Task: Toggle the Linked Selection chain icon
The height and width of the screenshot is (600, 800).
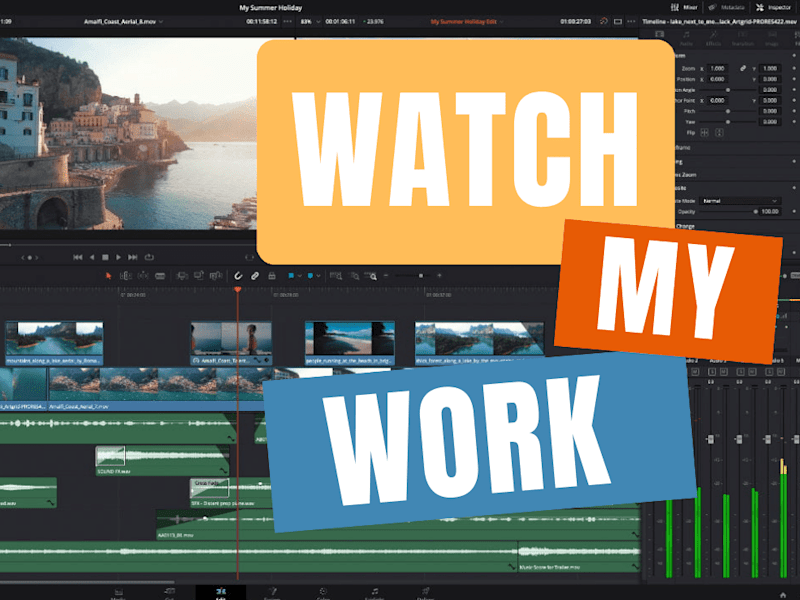Action: (x=255, y=276)
